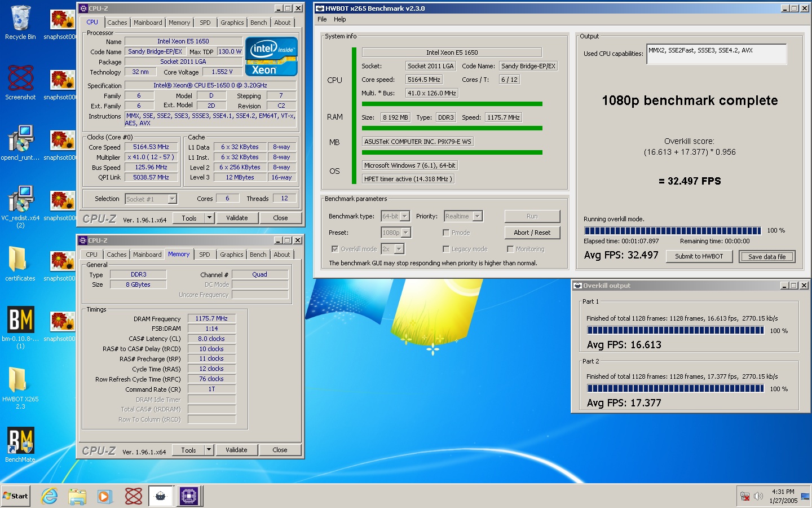Switch to Mainboard tab in CPU-Z processor window
812x508 pixels.
coord(148,23)
